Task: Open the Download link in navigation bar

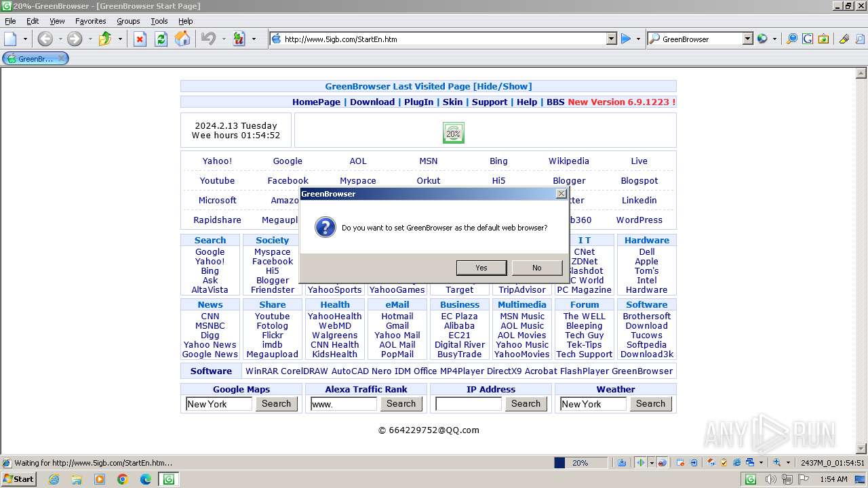Action: click(x=372, y=102)
